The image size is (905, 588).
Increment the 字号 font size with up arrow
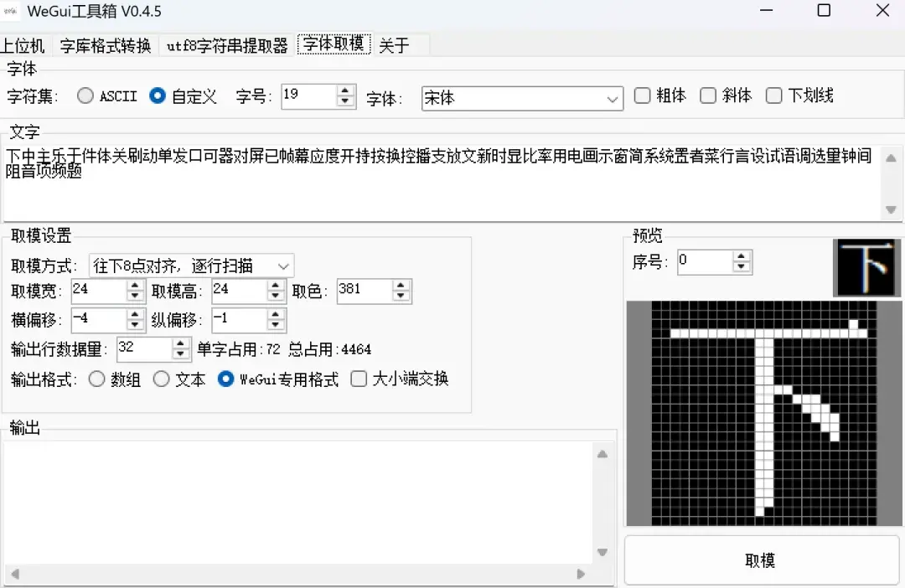345,91
